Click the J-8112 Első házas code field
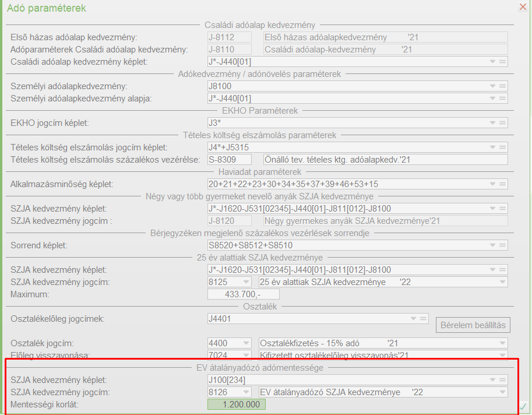This screenshot has width=532, height=415. pos(230,37)
